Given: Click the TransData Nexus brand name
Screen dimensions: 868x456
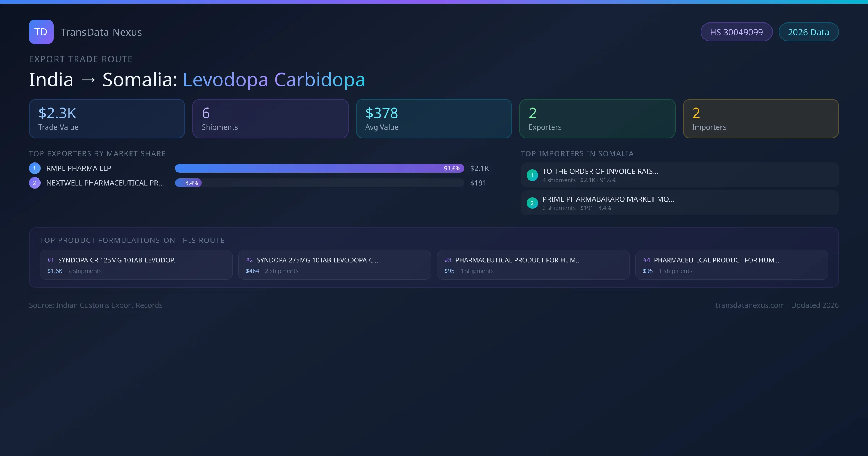Looking at the screenshot, I should coord(101,32).
